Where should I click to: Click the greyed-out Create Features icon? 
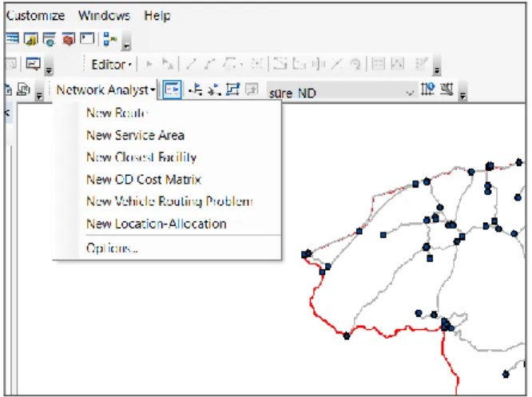click(421, 63)
